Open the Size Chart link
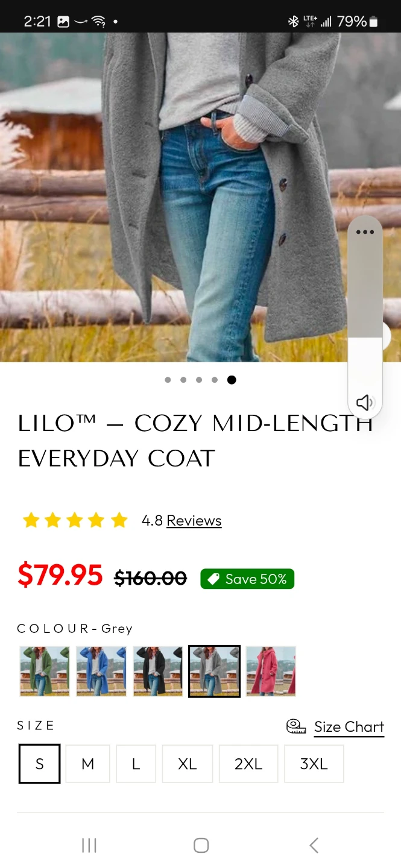401x868 pixels. [349, 727]
